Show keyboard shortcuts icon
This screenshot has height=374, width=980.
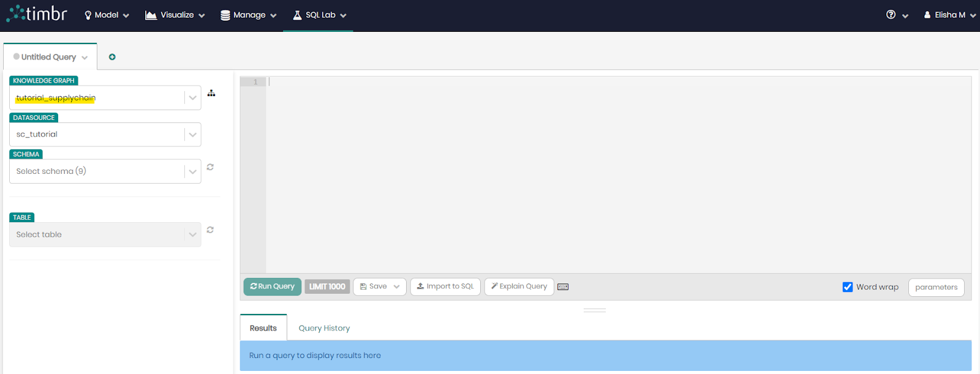click(563, 287)
